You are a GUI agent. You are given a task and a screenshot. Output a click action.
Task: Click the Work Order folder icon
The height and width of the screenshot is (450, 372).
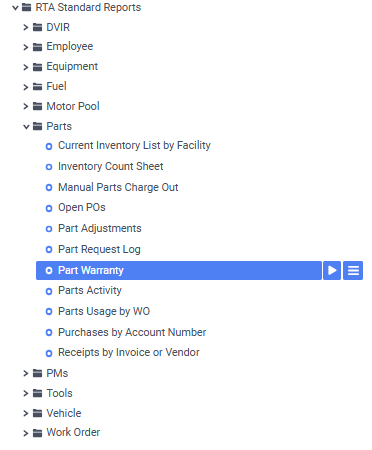click(38, 433)
